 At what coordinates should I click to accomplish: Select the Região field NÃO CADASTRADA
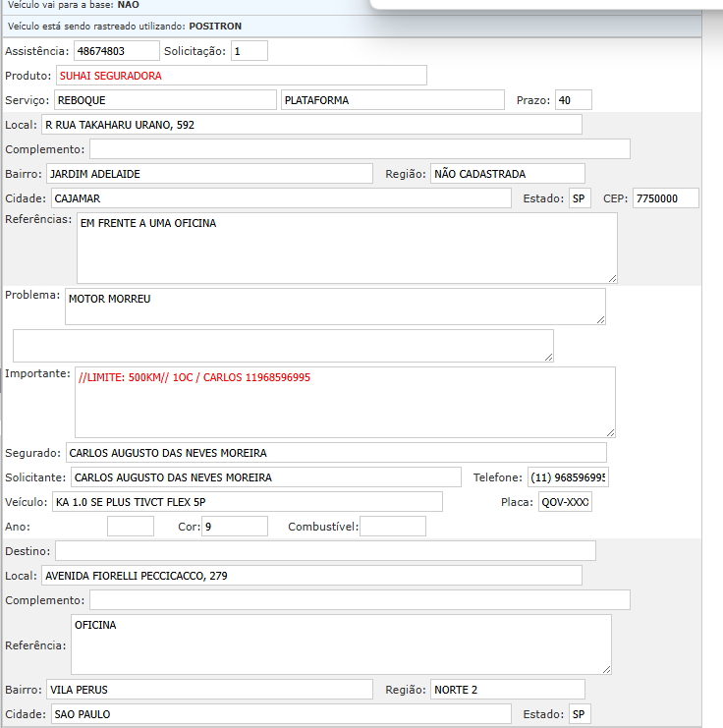(507, 174)
